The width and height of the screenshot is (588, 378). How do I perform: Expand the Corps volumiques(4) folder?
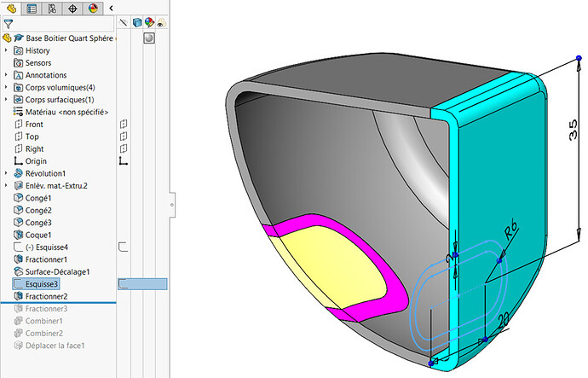6,87
